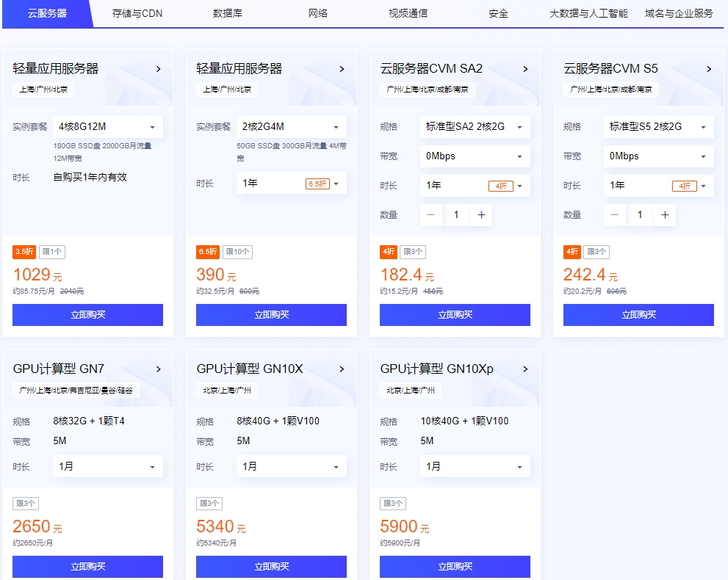Open the 4核8G12M 轻量应用服务器 card detail arrow
The height and width of the screenshot is (580, 728).
tap(159, 69)
